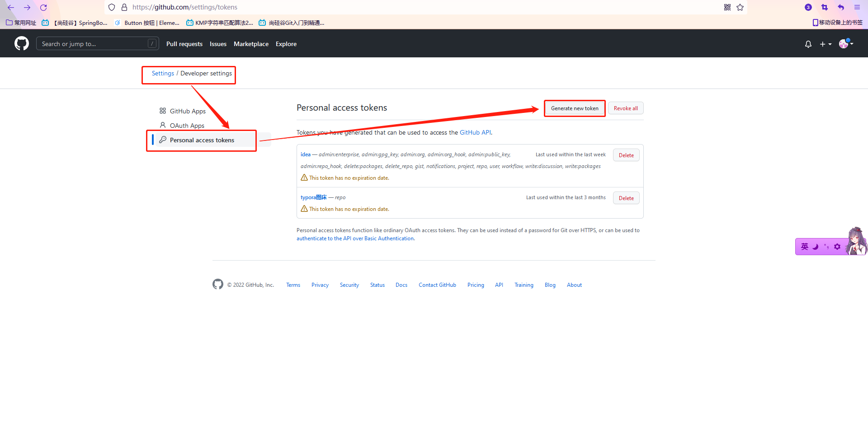Click footer GitHub logo icon
Viewport: 868px width, 439px height.
click(218, 284)
